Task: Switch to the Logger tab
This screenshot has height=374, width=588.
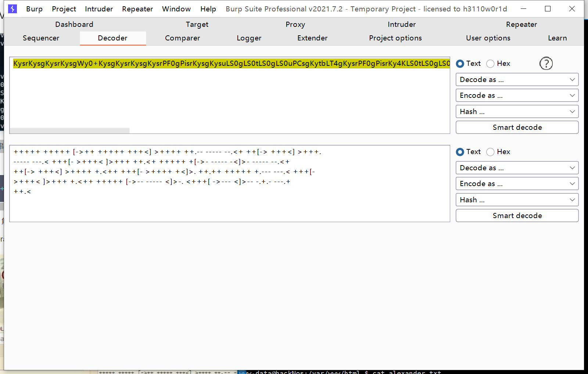Action: 249,38
